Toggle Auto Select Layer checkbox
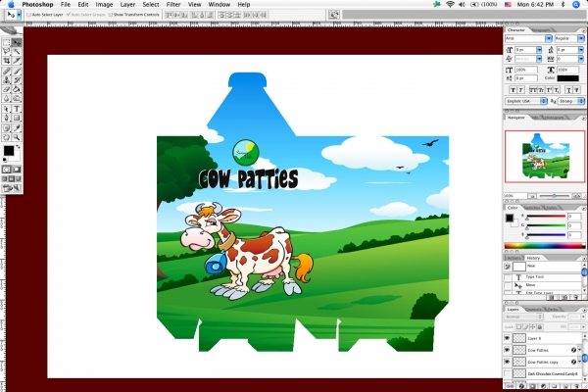The height and width of the screenshot is (392, 588). 28,15
